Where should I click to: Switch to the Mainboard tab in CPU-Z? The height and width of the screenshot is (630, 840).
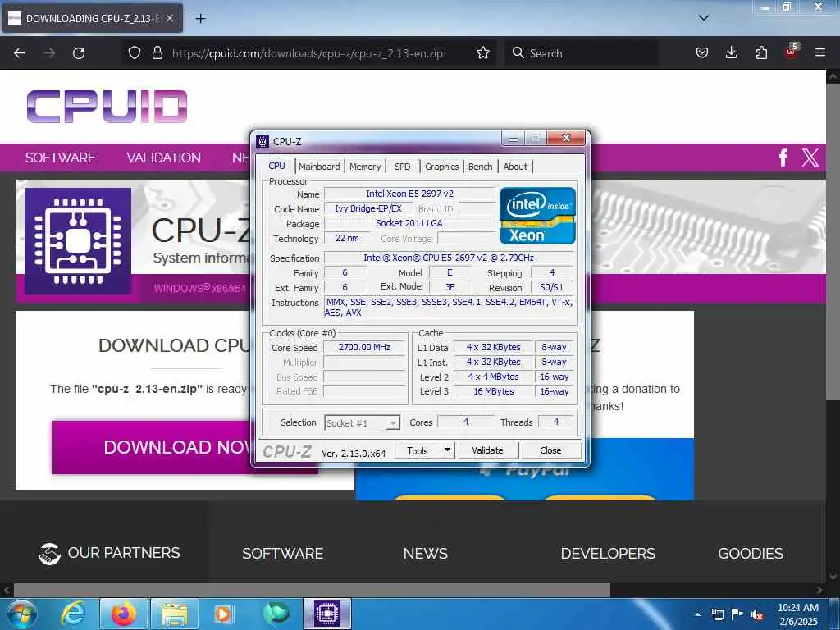pos(319,167)
